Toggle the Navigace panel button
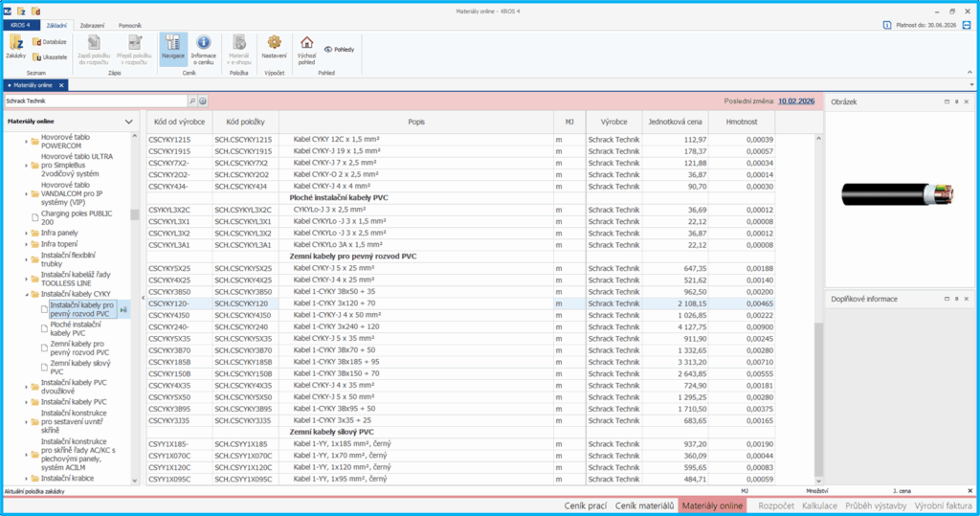This screenshot has height=516, width=980. point(173,48)
